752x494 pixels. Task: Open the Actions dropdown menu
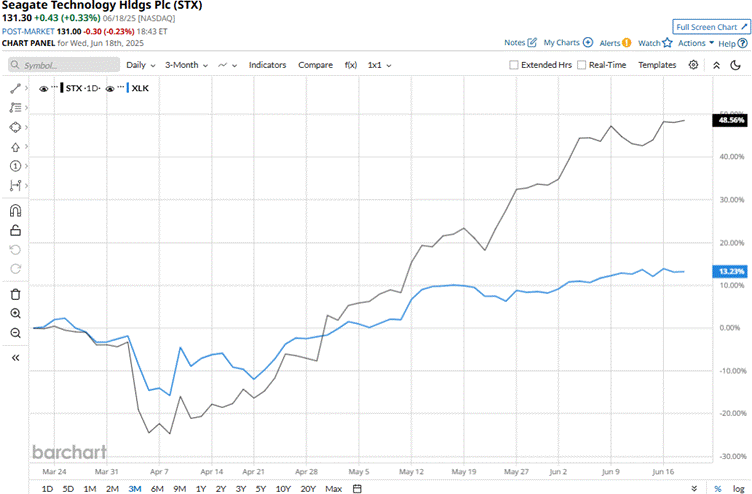696,43
